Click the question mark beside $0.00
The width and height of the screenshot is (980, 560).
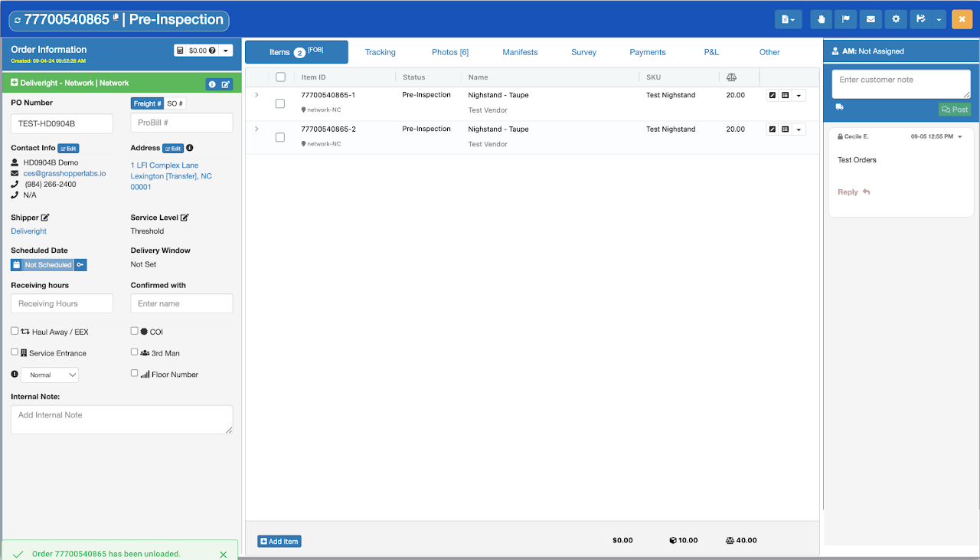212,51
